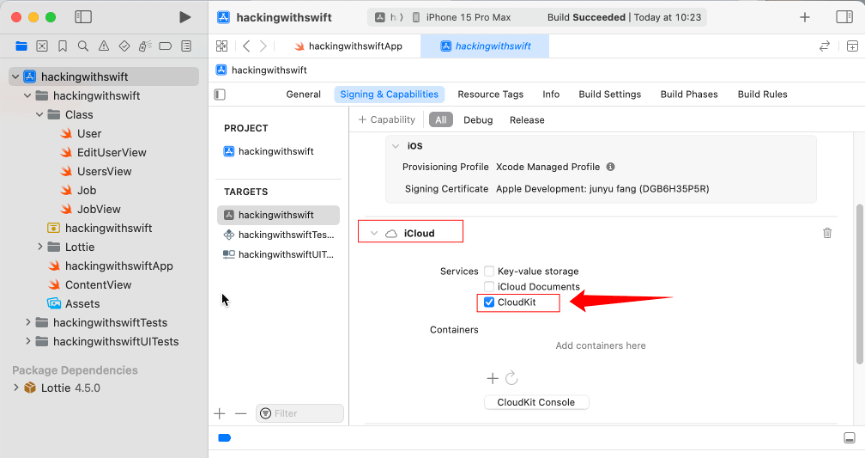Filter capabilities by Release
Image resolution: width=866 pixels, height=458 pixels.
click(x=527, y=120)
